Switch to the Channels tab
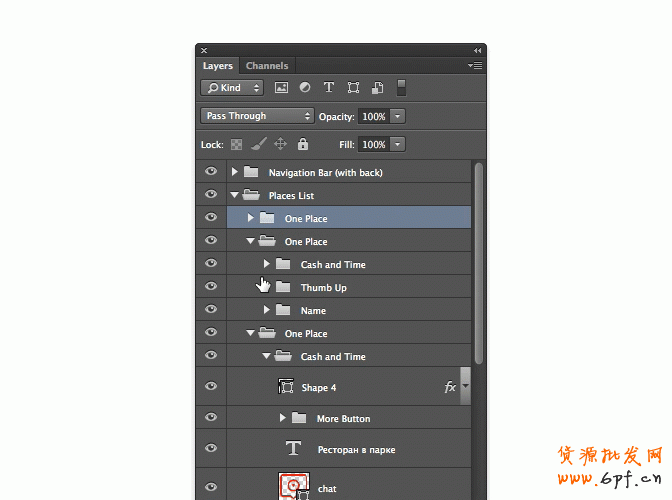Image resolution: width=672 pixels, height=500 pixels. pos(267,66)
